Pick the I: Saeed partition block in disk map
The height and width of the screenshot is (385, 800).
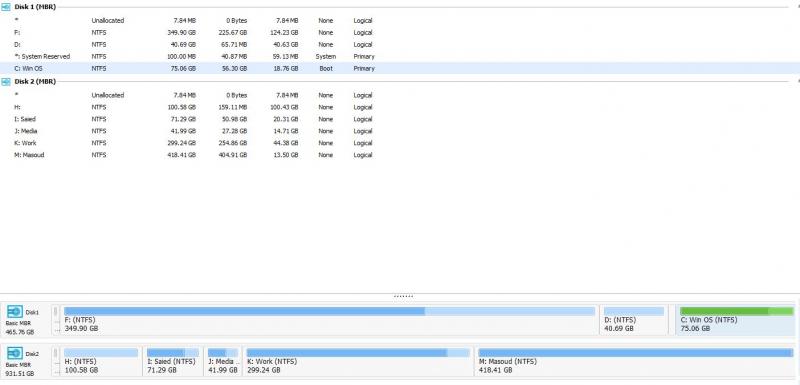pyautogui.click(x=173, y=361)
